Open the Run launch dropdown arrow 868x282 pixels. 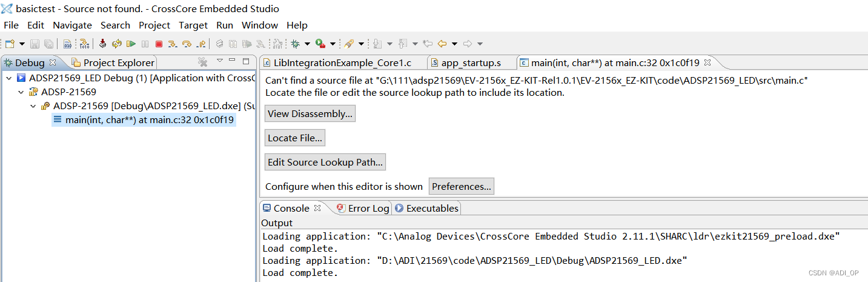333,44
